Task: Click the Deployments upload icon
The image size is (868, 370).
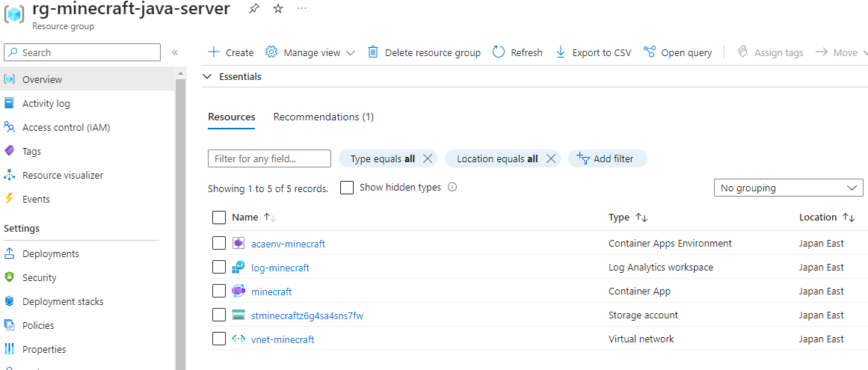Action: point(10,254)
